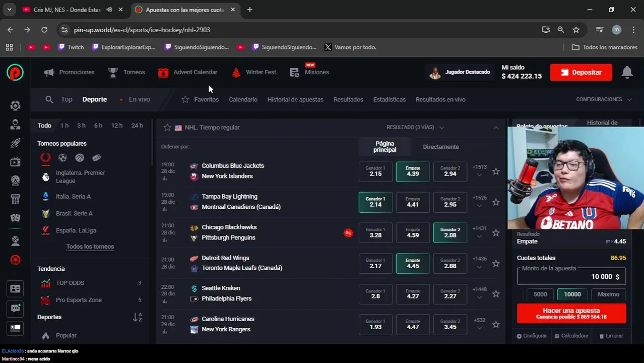Expand +1448 markets for Seattle match

479,293
